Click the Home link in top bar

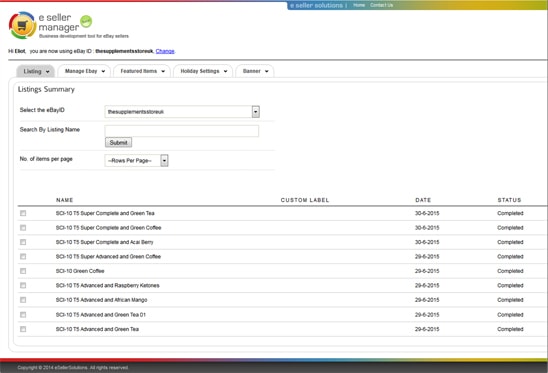pyautogui.click(x=359, y=5)
